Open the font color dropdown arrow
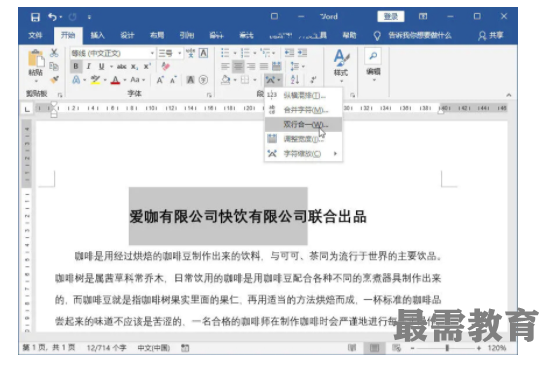This screenshot has height=365, width=545. (125, 80)
